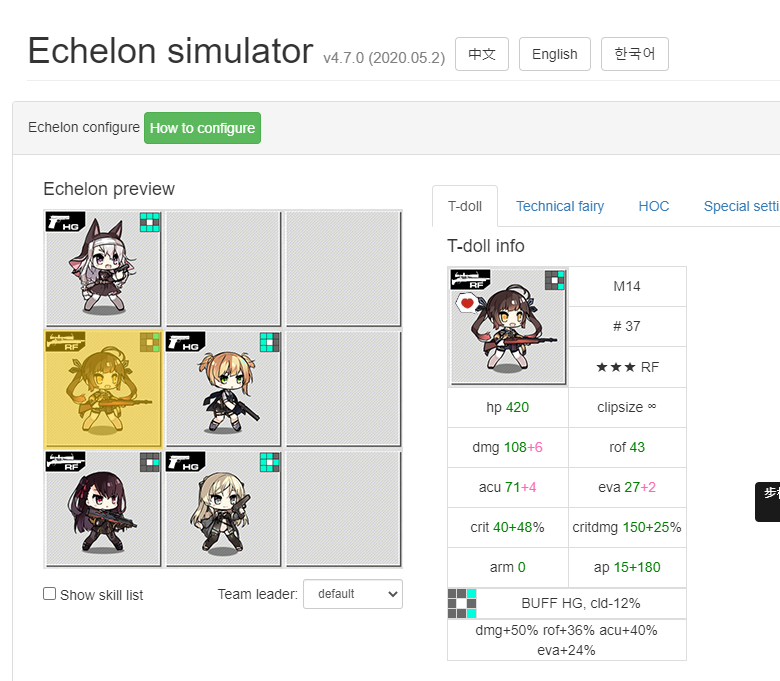Click the HG type badge on the center doll
The image size is (780, 681).
coord(186,342)
